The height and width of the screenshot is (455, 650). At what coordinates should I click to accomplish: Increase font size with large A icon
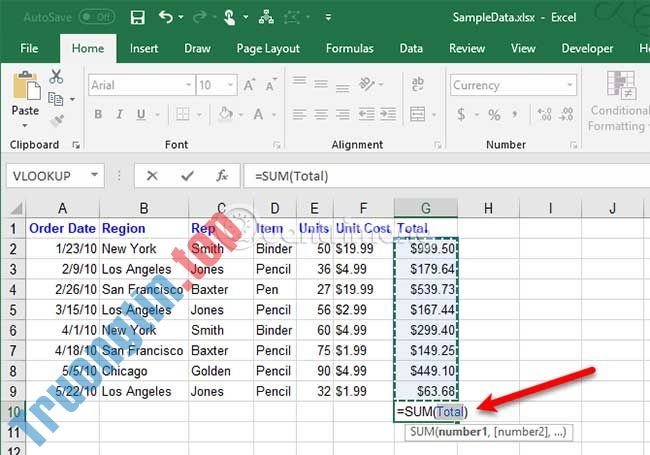tap(249, 85)
